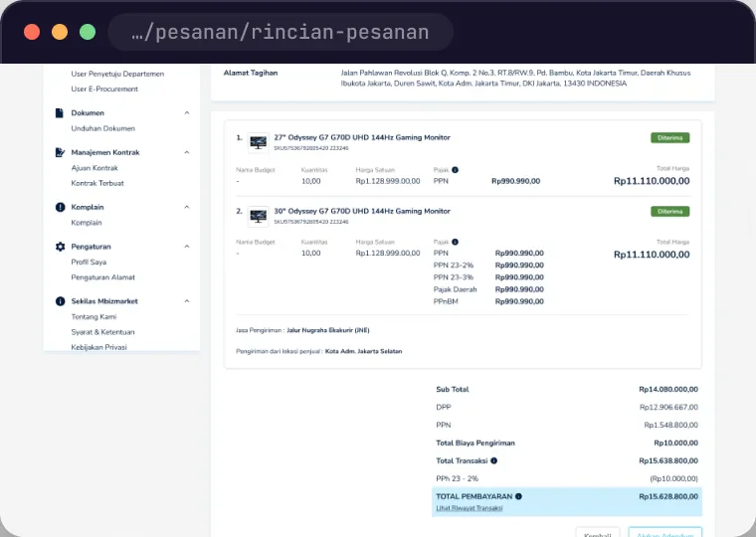Click TOTAL PEMBAYARAN amount Rp15.628.800,00

click(x=668, y=496)
